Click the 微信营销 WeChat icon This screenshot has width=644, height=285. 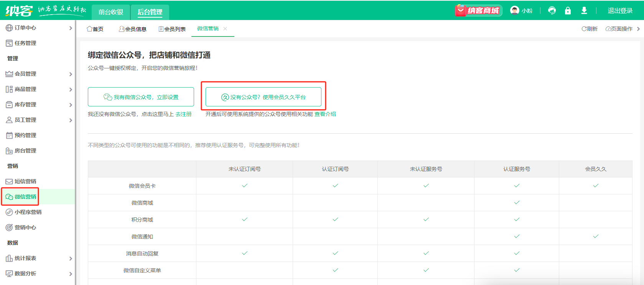tap(9, 197)
